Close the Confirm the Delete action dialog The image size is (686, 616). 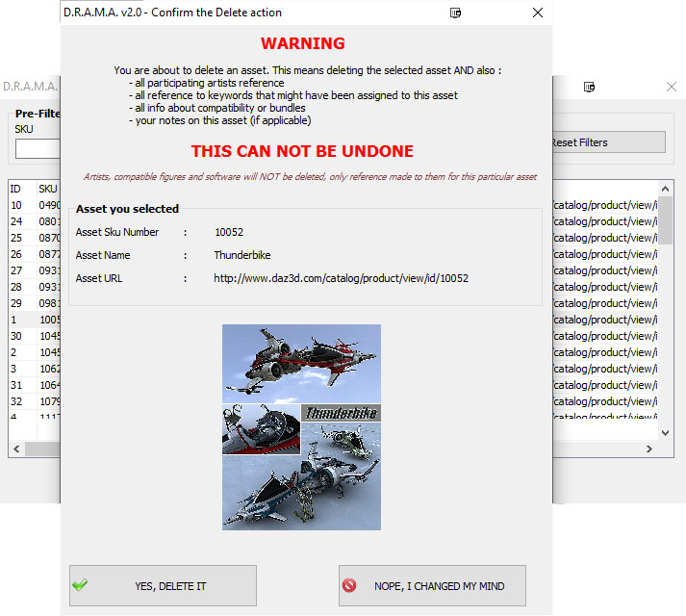click(x=538, y=13)
